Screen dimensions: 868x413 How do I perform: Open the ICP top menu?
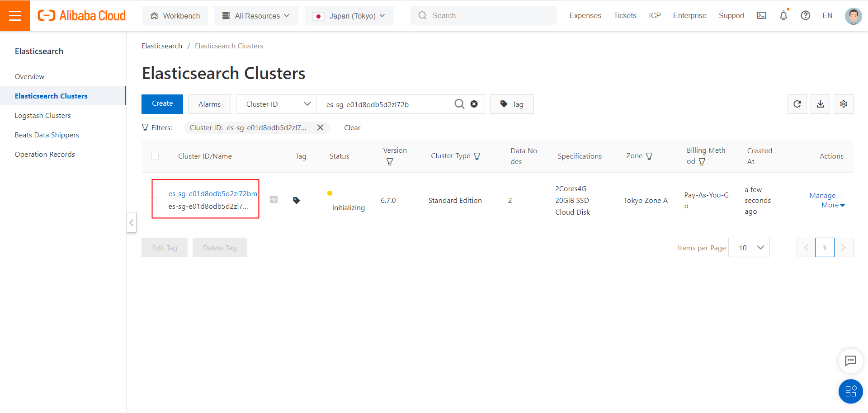tap(655, 15)
